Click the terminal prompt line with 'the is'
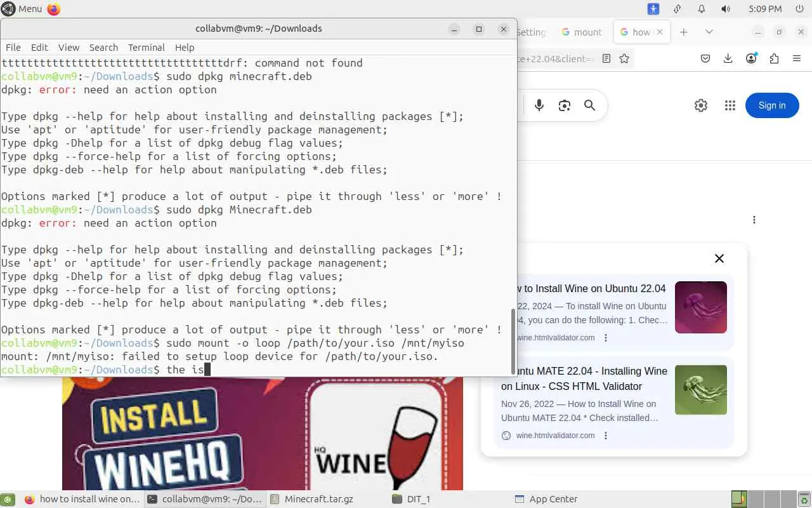The height and width of the screenshot is (508, 812). tap(105, 370)
